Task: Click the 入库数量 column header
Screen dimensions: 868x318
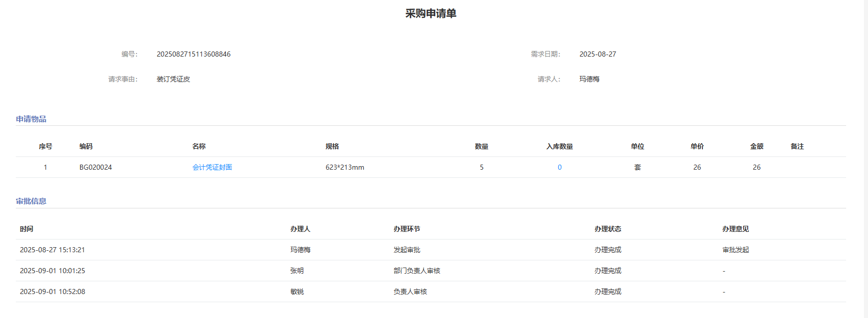Action: (559, 146)
